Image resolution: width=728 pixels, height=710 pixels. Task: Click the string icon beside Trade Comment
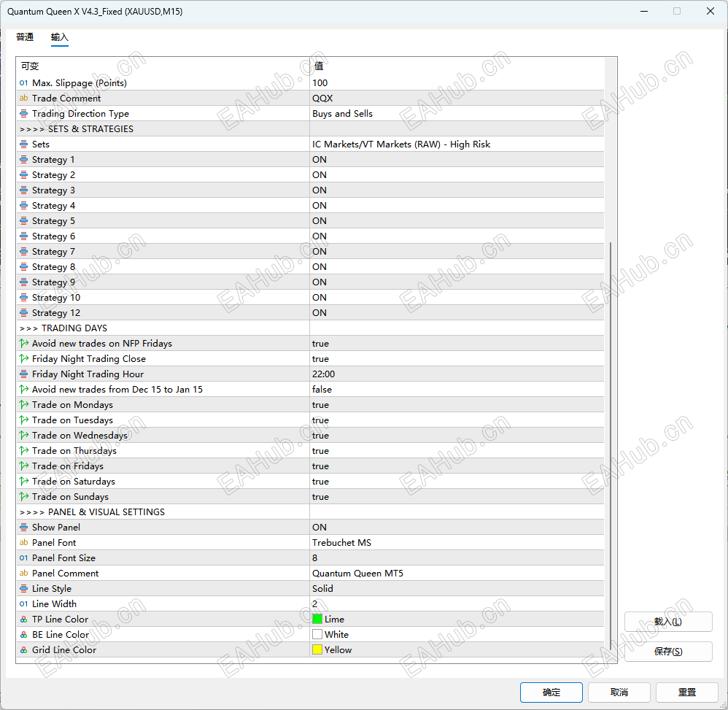[x=23, y=99]
